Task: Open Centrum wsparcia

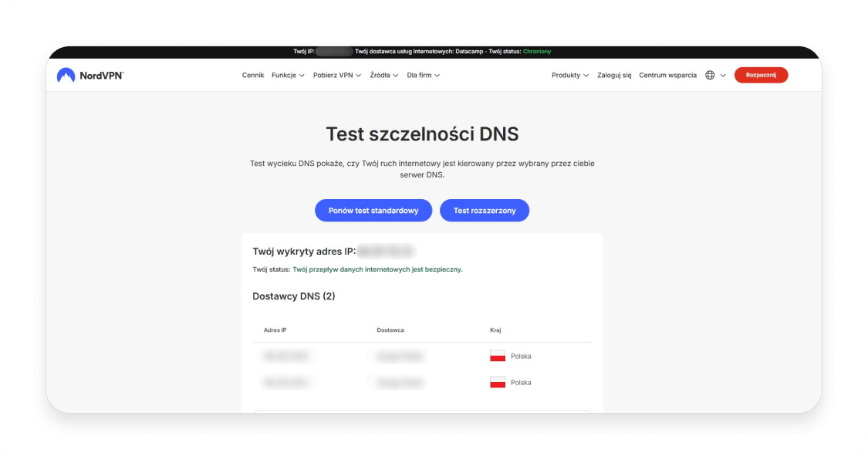Action: [667, 75]
